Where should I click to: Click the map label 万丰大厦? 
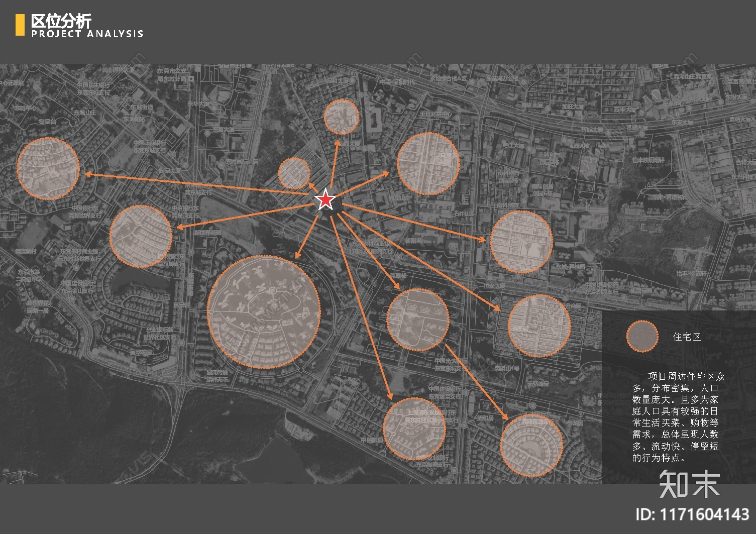(x=625, y=109)
